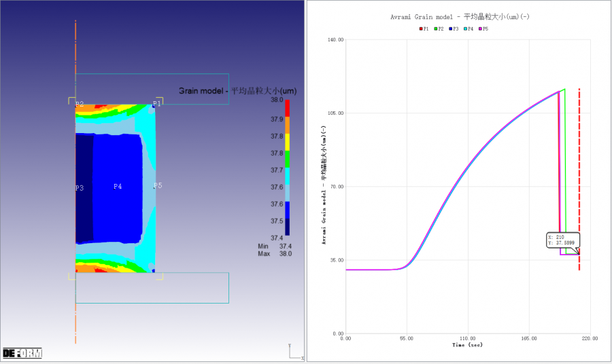The width and height of the screenshot is (612, 364).
Task: Click the Time (sec) axis label
Action: (x=466, y=345)
